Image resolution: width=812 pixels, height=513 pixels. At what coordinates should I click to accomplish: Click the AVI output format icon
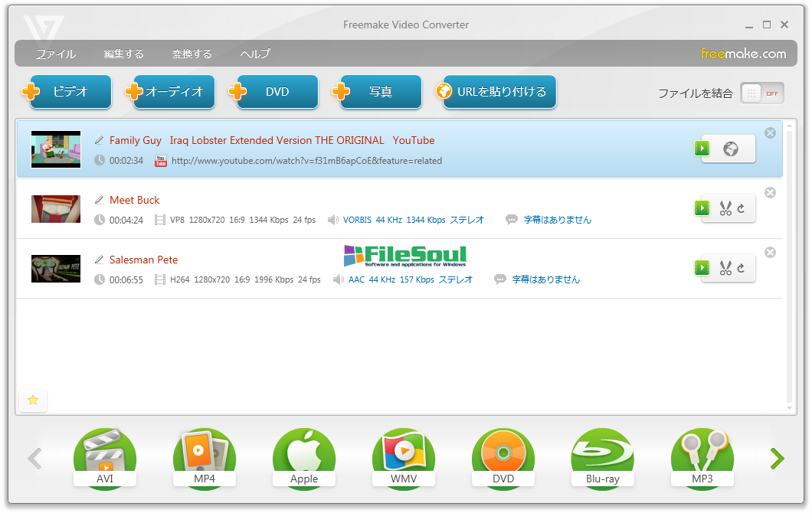click(105, 458)
